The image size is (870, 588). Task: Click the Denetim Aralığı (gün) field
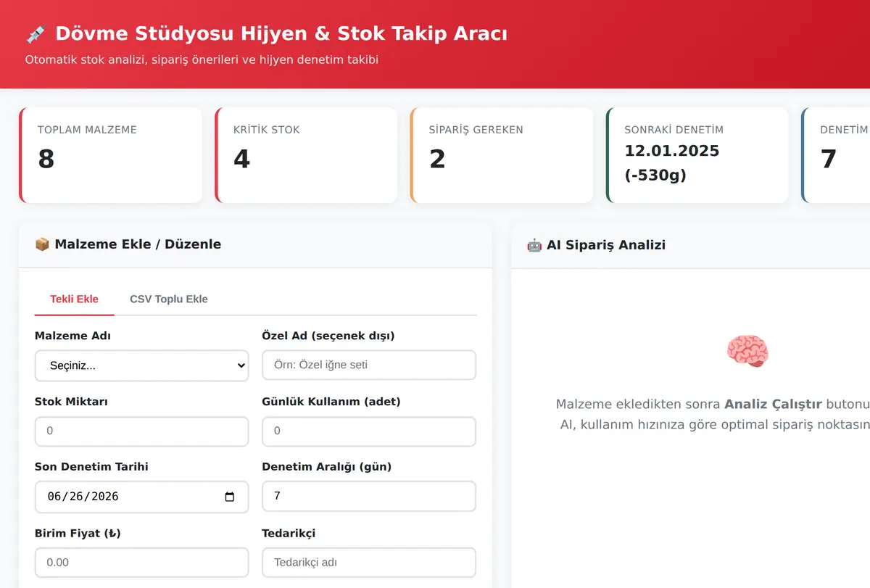click(x=369, y=496)
